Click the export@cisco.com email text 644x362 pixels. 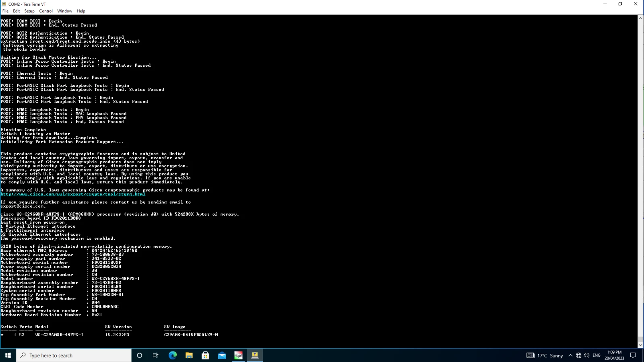23,206
